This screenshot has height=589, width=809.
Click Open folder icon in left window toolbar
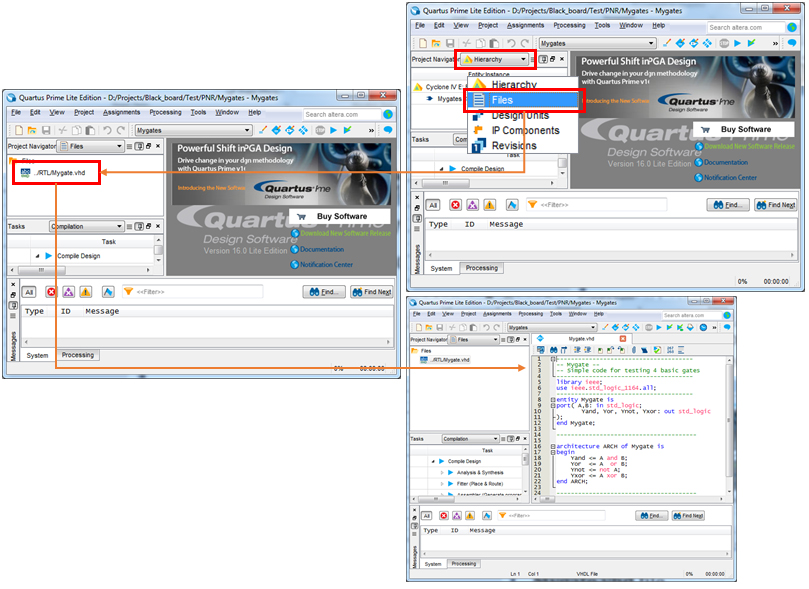32,130
